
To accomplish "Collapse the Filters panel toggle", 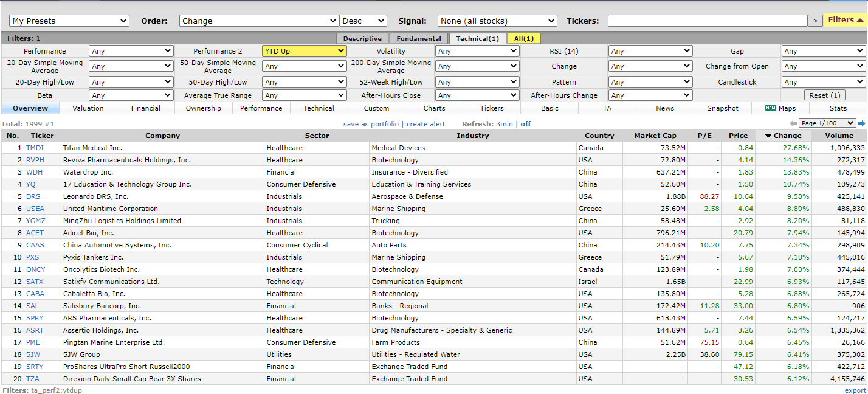I will (x=846, y=20).
